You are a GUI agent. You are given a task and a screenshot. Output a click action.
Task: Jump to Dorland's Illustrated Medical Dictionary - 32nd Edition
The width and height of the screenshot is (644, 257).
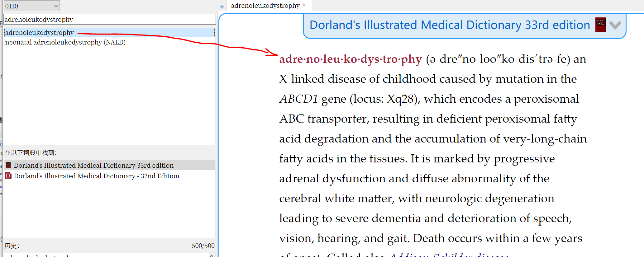coord(96,176)
